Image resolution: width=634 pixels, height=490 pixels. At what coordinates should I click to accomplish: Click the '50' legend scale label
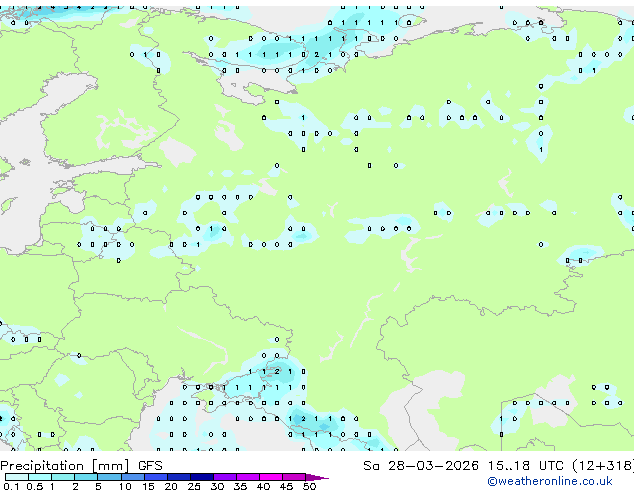(x=309, y=486)
